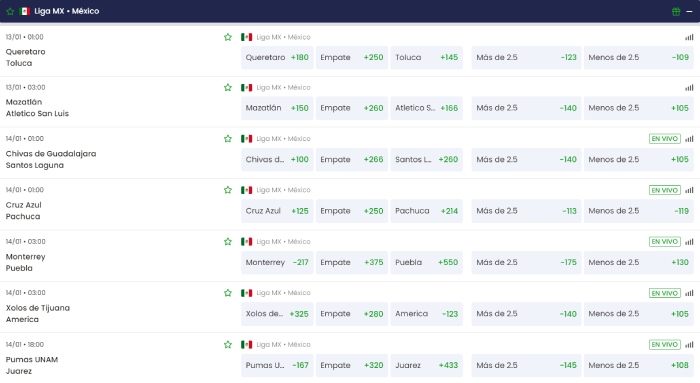
Task: Click the gift icon in the header
Action: tap(676, 11)
